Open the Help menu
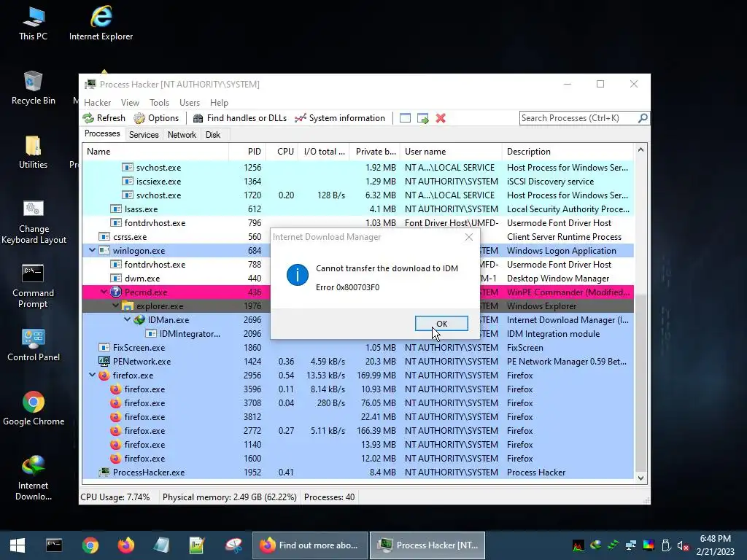 pyautogui.click(x=219, y=103)
